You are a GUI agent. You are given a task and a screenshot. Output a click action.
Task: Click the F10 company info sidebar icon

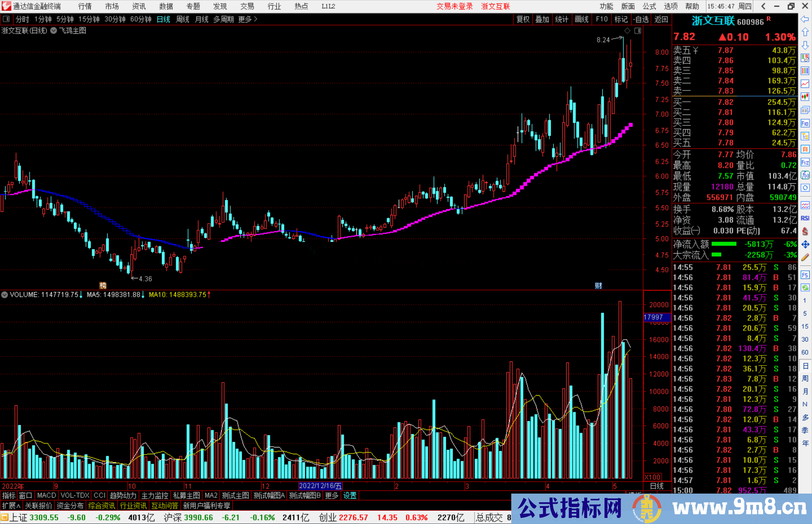[805, 123]
